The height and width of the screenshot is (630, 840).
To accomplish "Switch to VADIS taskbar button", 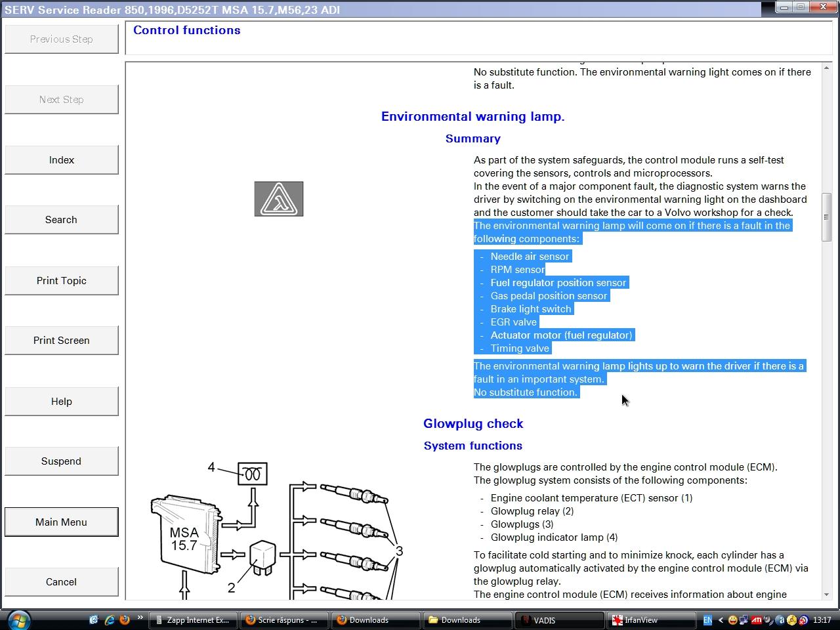I will tap(560, 620).
